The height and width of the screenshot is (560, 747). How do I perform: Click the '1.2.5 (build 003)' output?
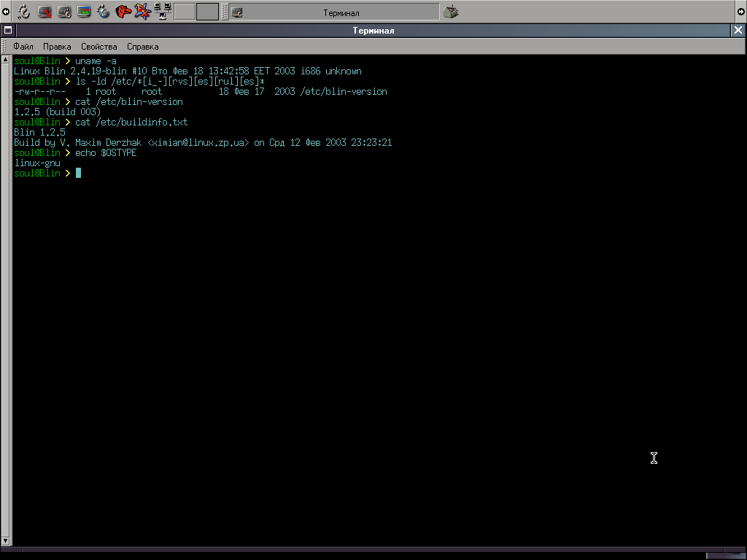pos(58,112)
